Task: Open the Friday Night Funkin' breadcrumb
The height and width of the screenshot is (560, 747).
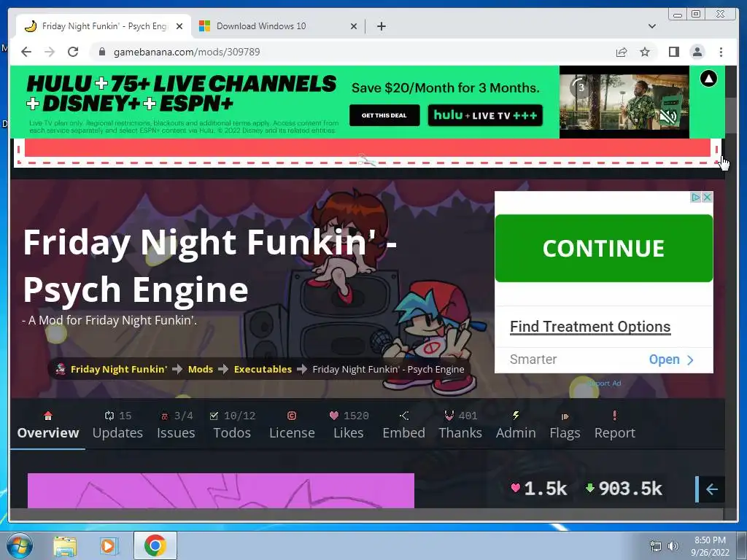Action: click(119, 369)
